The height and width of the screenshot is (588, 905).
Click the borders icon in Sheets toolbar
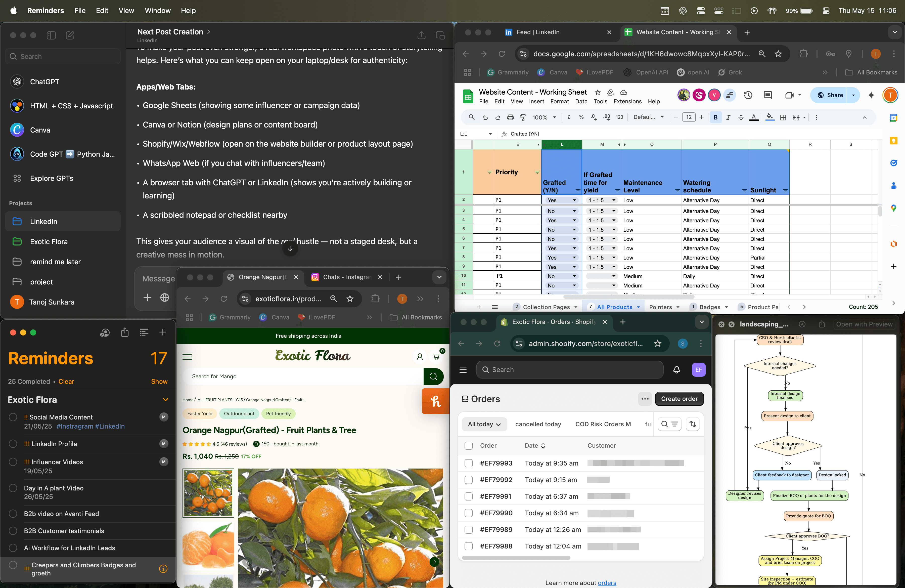click(783, 117)
